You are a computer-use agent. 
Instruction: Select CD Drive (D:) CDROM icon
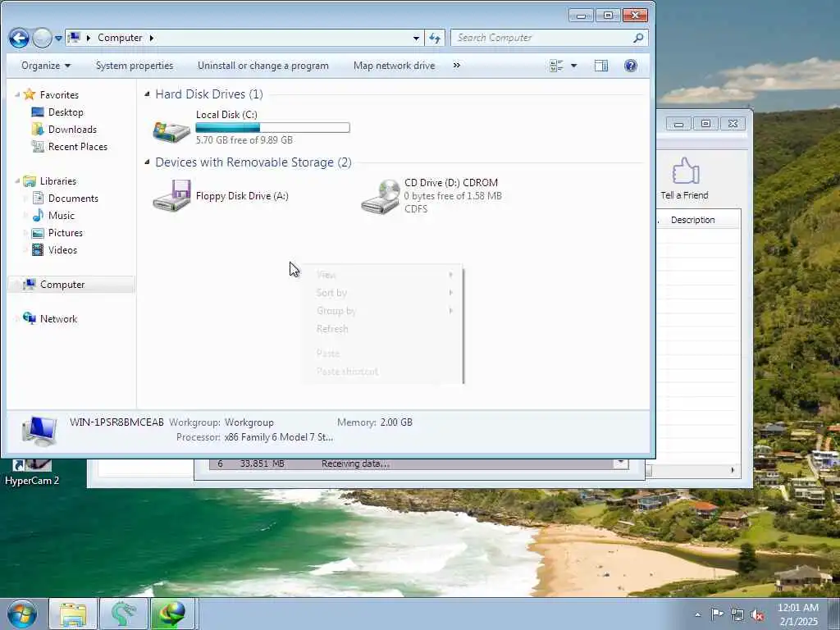pyautogui.click(x=381, y=197)
